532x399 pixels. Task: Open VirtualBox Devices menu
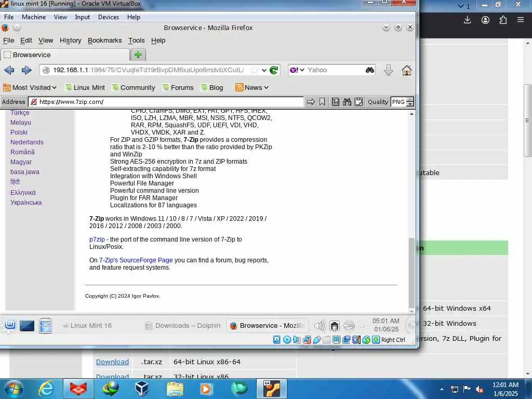coord(108,17)
